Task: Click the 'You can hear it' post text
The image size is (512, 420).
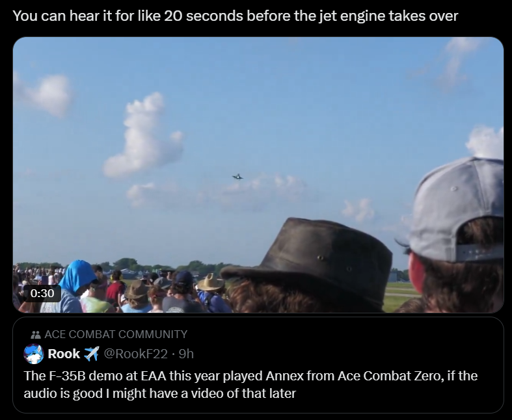Action: click(235, 16)
